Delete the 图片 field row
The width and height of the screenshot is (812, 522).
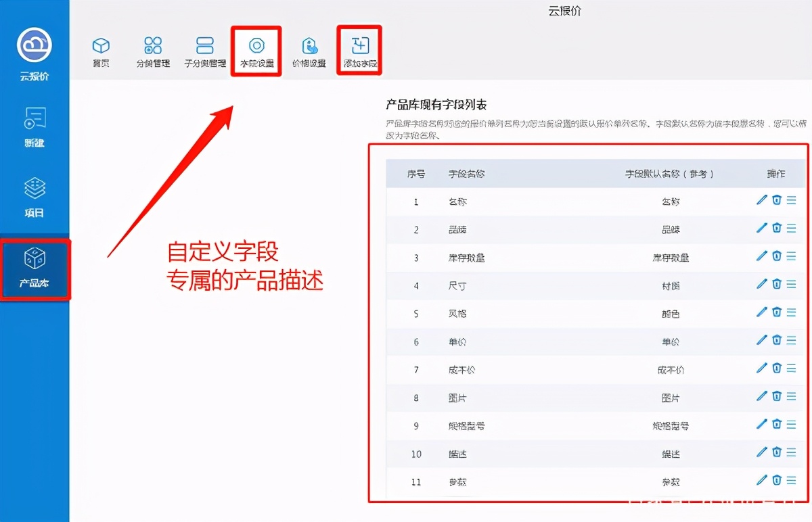776,398
